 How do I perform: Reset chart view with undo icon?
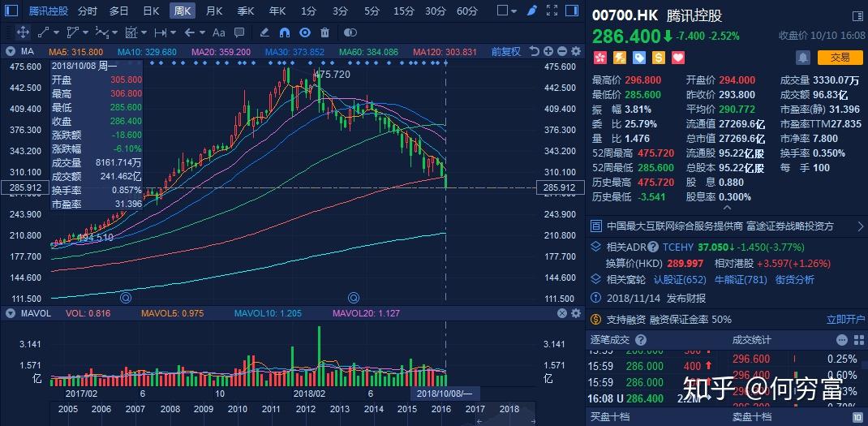click(x=535, y=51)
